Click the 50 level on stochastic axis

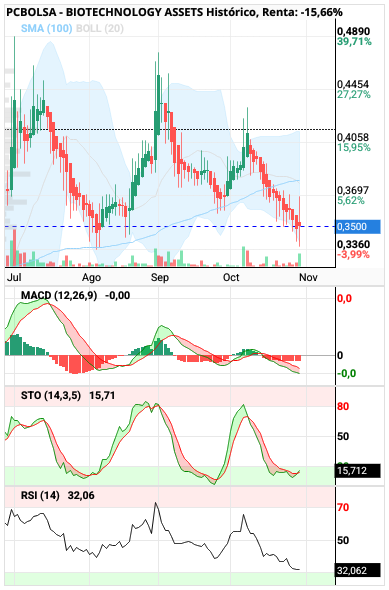[343, 436]
